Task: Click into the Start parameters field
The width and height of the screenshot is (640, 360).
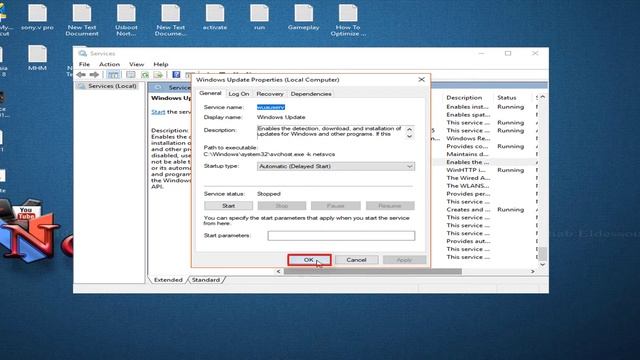Action: click(x=341, y=236)
